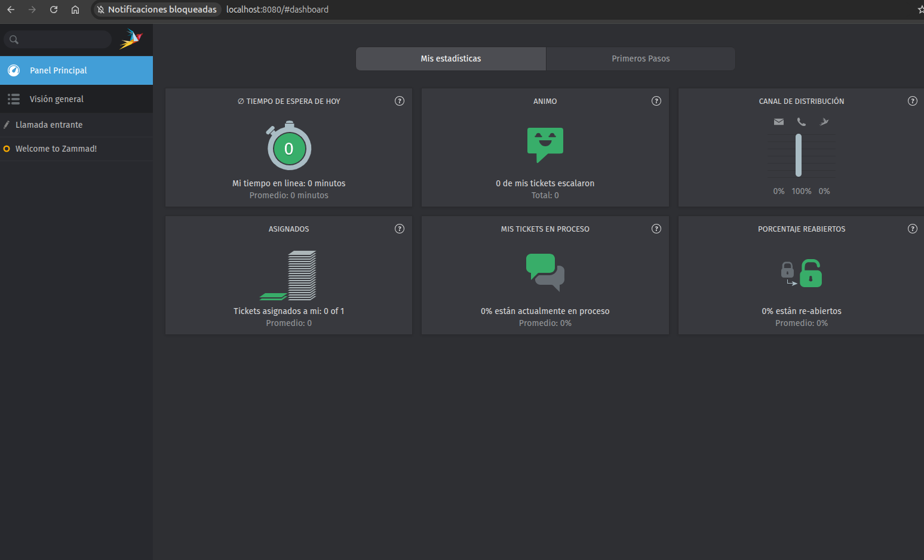Open Visión general in sidebar
Screen dimensions: 924x560
(76, 99)
